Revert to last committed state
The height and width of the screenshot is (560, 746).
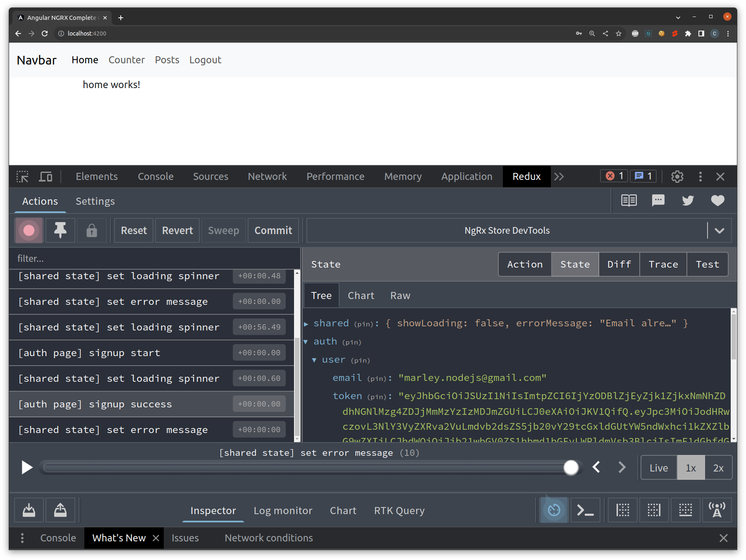[177, 230]
